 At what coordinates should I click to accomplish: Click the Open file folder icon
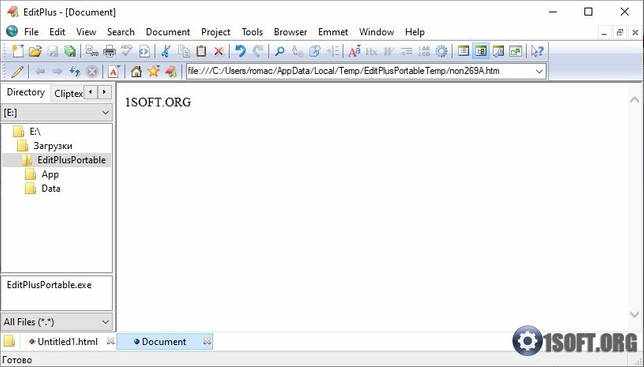(x=35, y=51)
